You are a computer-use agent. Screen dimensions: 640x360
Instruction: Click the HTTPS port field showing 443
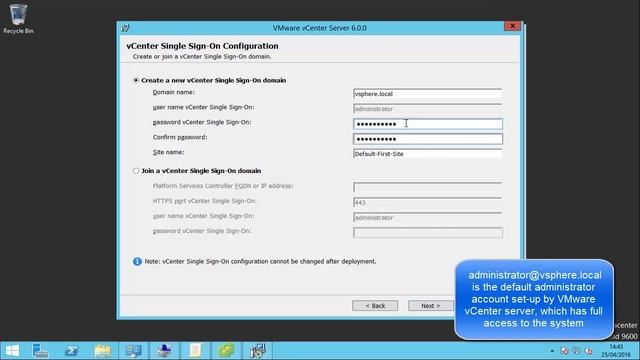click(x=427, y=202)
